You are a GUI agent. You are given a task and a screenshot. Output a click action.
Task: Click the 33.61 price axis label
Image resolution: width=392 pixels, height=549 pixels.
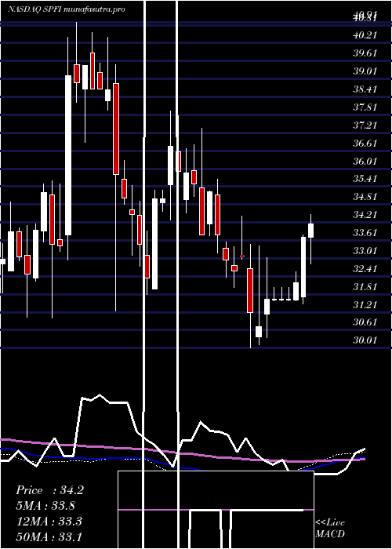coord(365,233)
